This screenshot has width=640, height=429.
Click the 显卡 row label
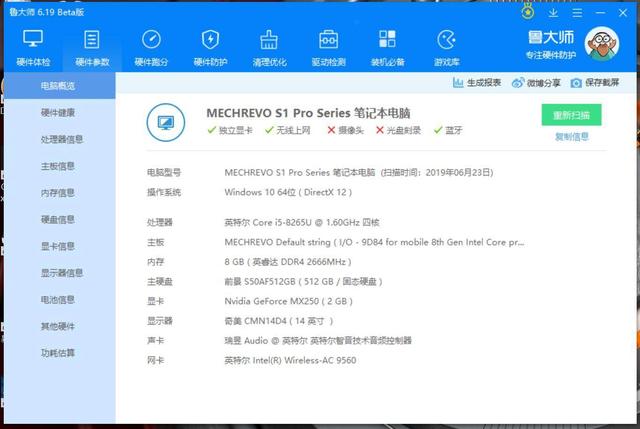point(156,301)
